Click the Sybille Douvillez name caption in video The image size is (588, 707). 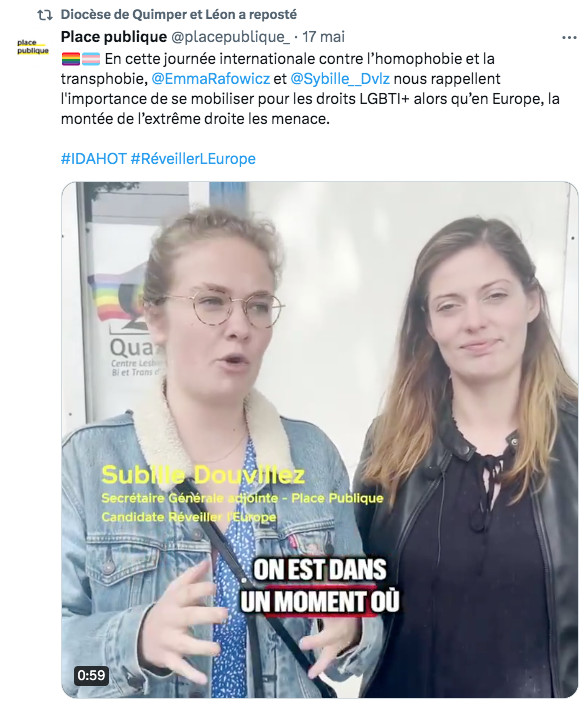(x=203, y=475)
